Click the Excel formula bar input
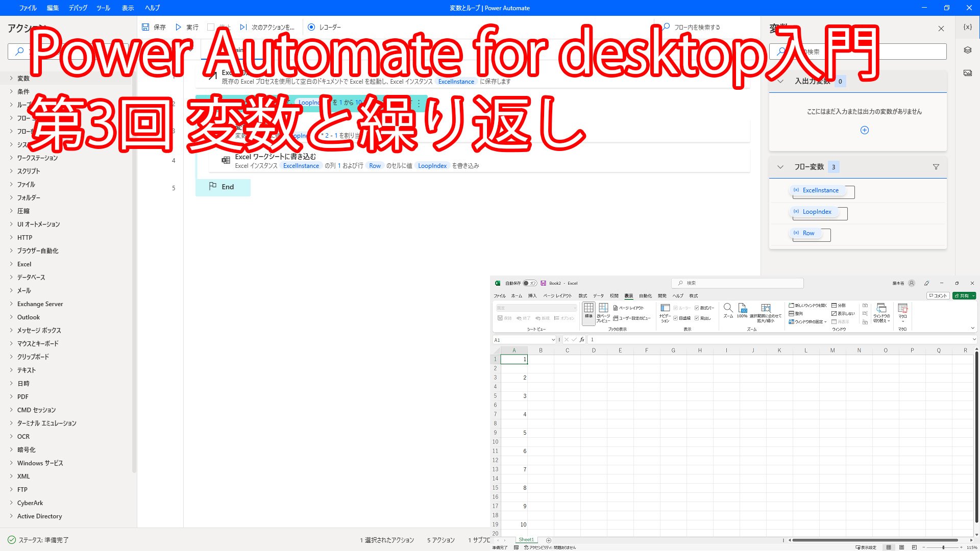Screen dimensions: 980x551 coord(781,340)
